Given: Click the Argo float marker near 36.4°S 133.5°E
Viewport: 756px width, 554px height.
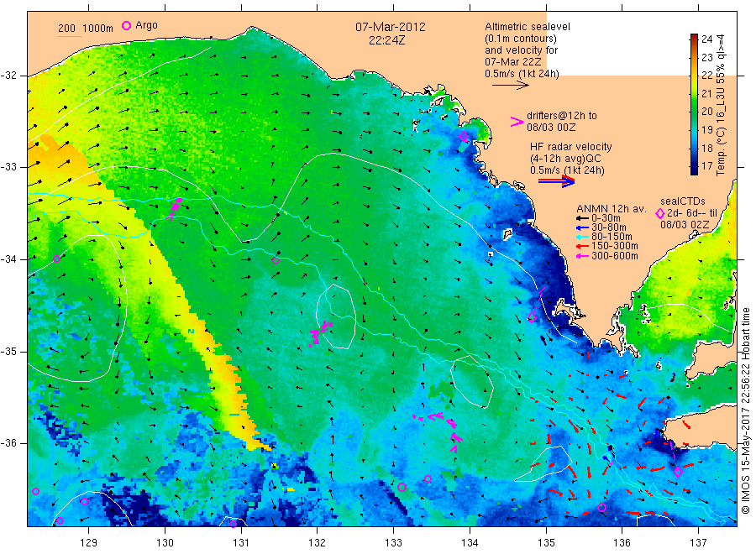Looking at the screenshot, I should 428,478.
